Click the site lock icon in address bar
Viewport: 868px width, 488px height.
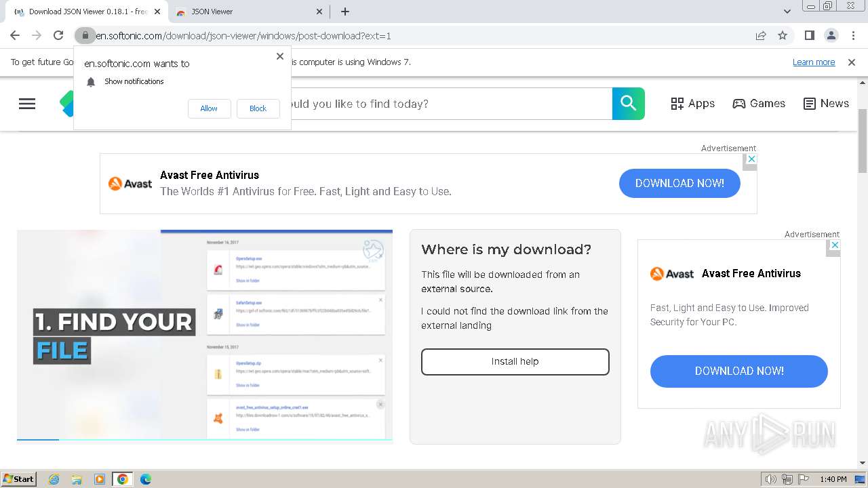[85, 35]
